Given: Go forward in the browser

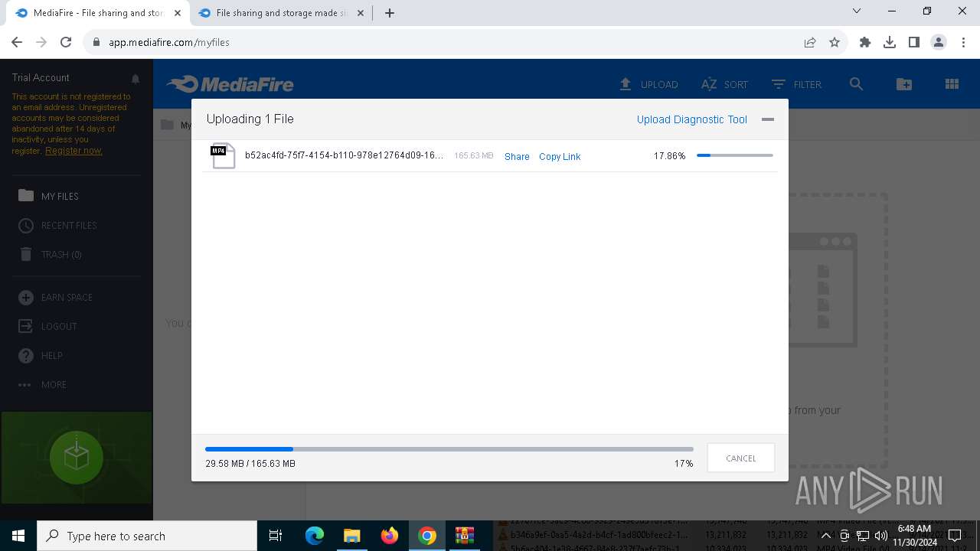Looking at the screenshot, I should click(x=41, y=42).
